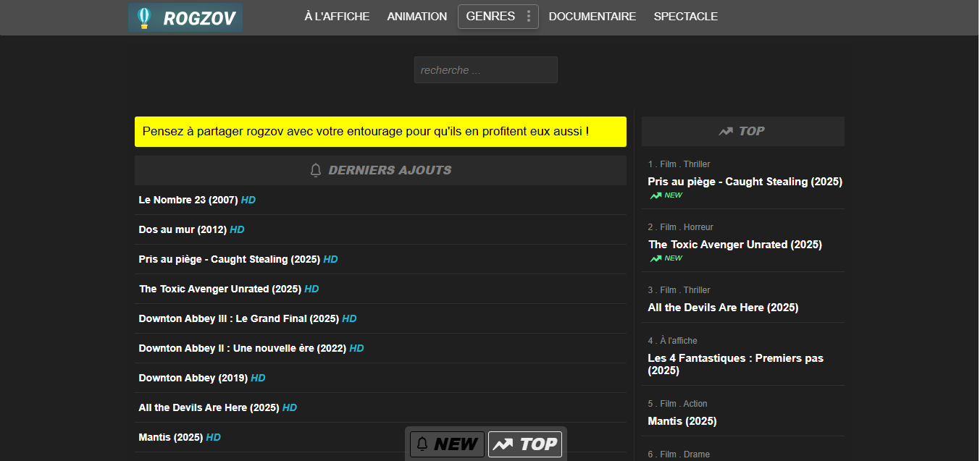Viewport: 980px width, 461px height.
Task: Click the trending arrow icon in TOP header
Action: coord(726,131)
